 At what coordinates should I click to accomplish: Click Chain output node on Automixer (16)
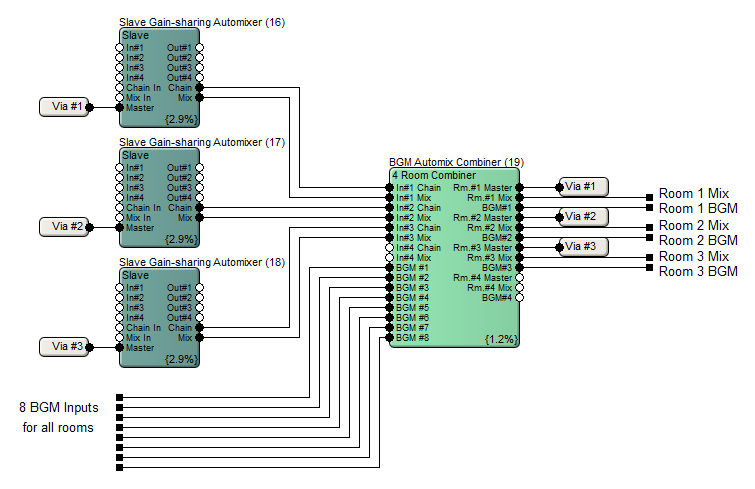pyautogui.click(x=199, y=88)
